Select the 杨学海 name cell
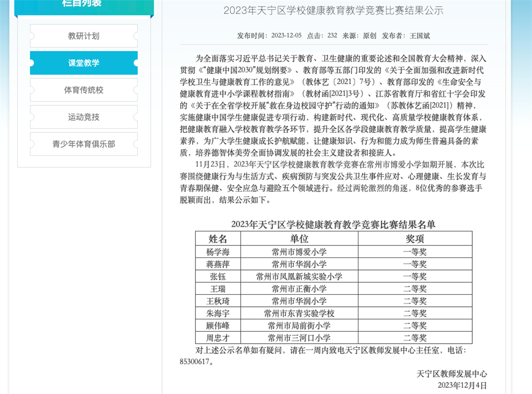 tap(218, 252)
